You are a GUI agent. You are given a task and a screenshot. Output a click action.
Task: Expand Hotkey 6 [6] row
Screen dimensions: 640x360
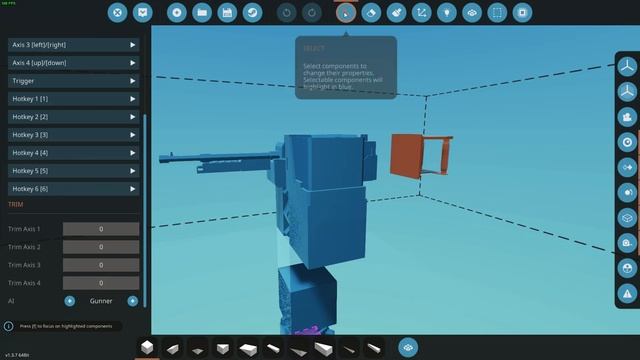[73, 189]
